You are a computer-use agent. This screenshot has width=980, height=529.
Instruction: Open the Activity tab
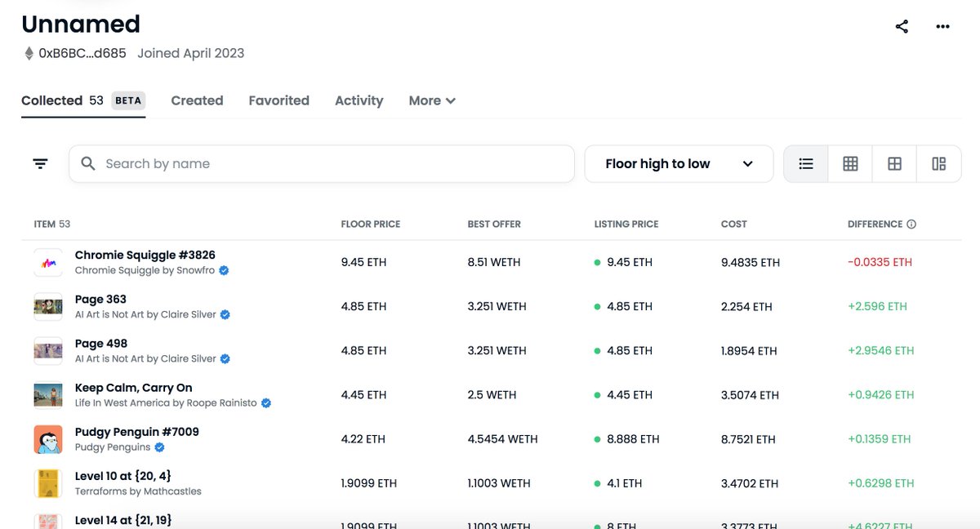[359, 100]
